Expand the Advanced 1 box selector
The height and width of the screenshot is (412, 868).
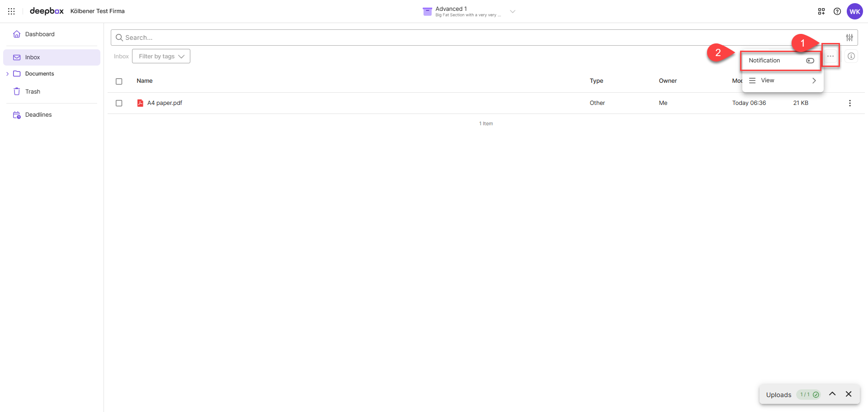(x=513, y=11)
